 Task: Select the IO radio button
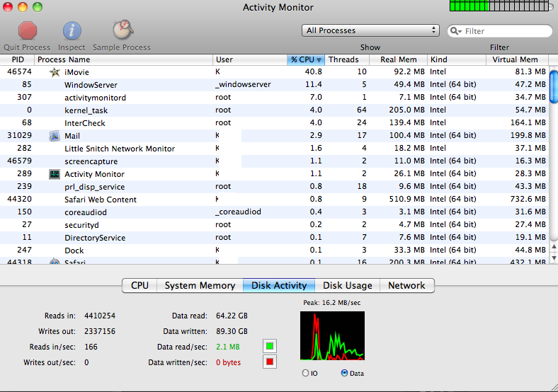pyautogui.click(x=305, y=373)
